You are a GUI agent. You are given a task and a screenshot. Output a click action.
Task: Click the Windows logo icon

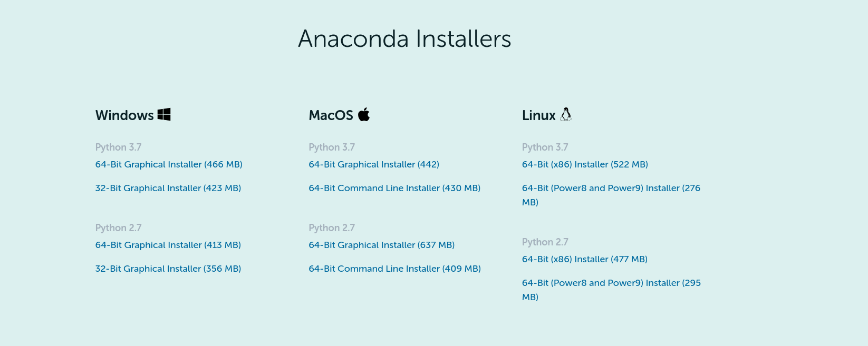click(x=164, y=114)
